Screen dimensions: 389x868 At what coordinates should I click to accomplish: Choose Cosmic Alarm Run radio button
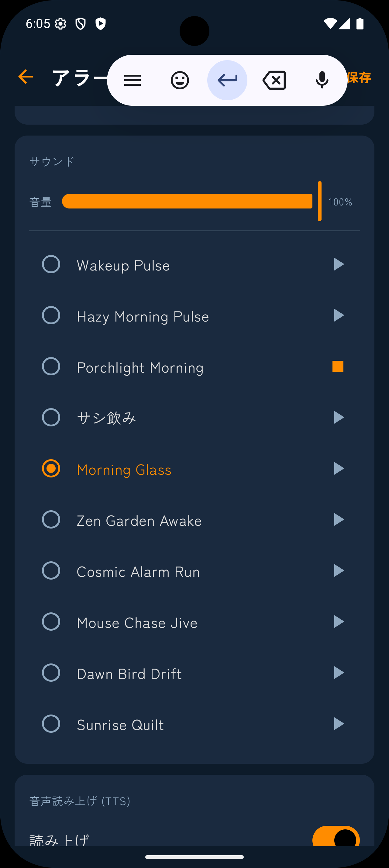click(x=51, y=571)
